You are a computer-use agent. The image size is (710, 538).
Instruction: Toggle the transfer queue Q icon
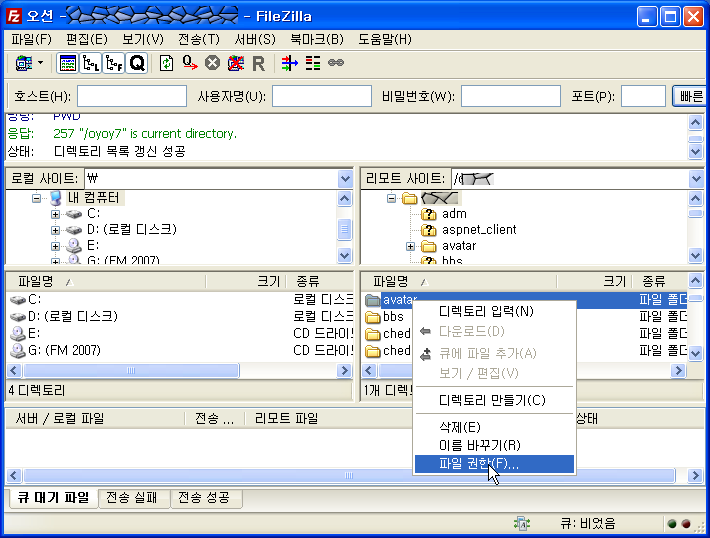tap(137, 63)
